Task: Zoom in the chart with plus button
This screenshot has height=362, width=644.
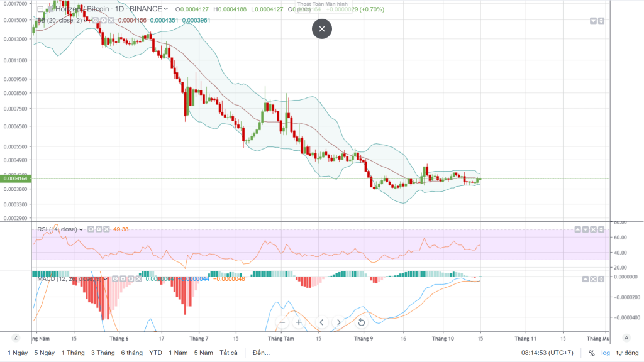Action: (x=299, y=322)
